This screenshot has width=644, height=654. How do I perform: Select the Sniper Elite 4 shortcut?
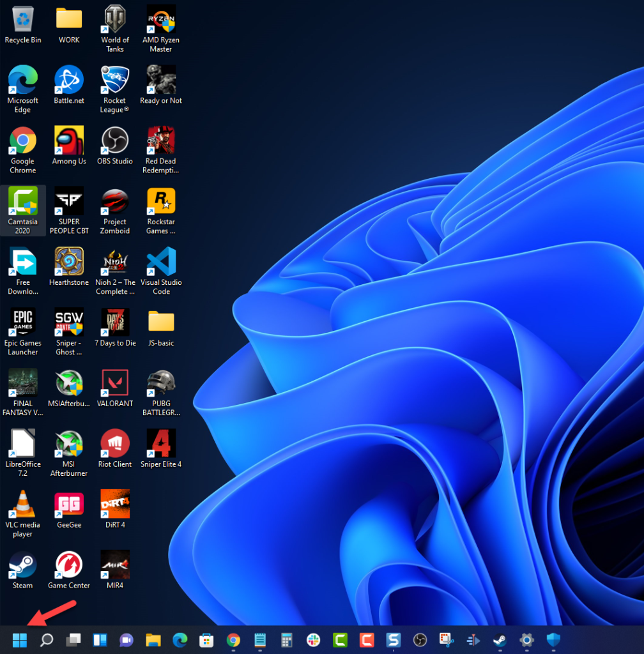[x=161, y=449]
